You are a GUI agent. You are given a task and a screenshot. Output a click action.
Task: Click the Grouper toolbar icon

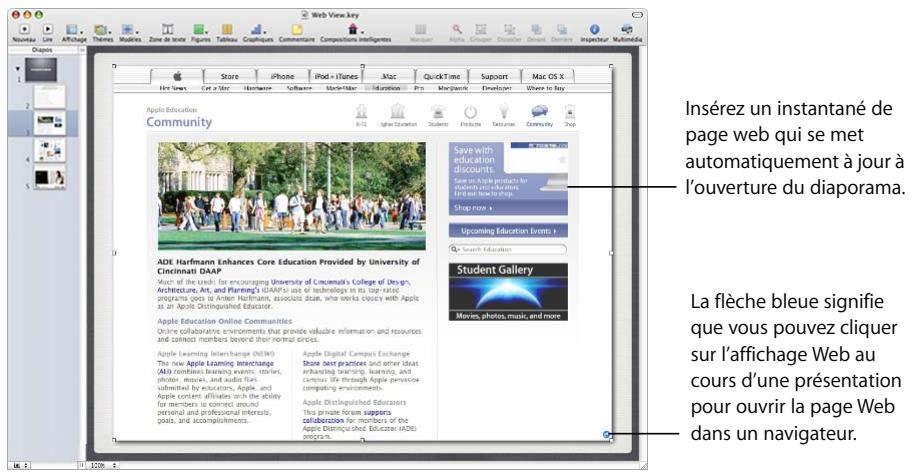(x=481, y=29)
